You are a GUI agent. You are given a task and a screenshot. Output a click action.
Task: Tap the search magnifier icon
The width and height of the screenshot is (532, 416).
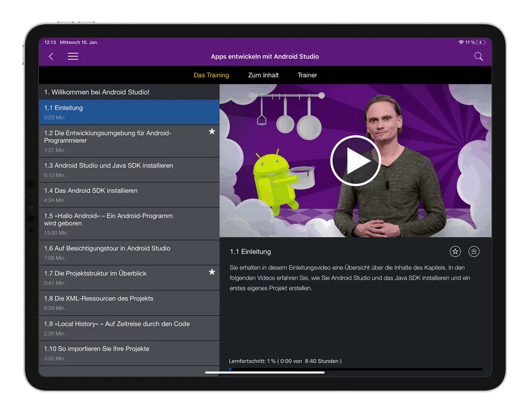(478, 56)
